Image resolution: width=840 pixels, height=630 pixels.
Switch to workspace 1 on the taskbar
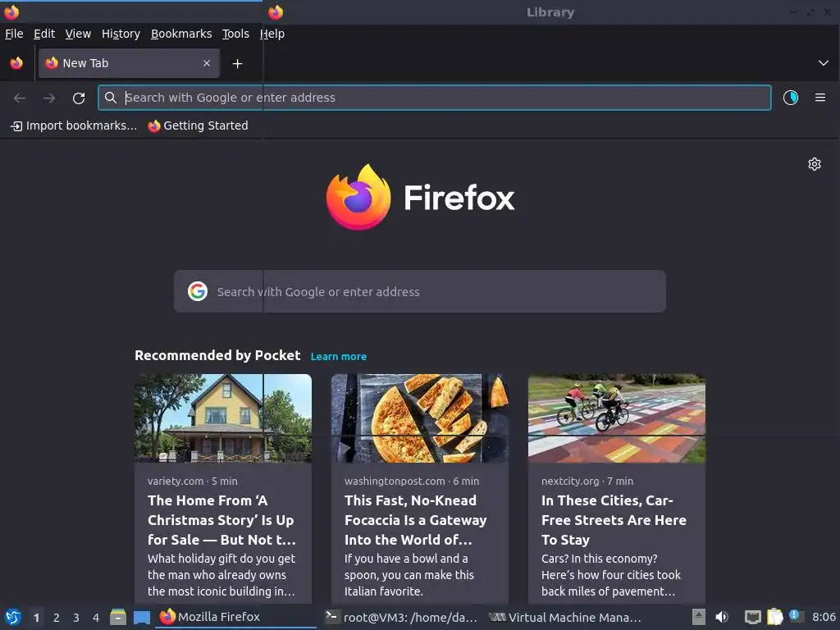pos(36,618)
